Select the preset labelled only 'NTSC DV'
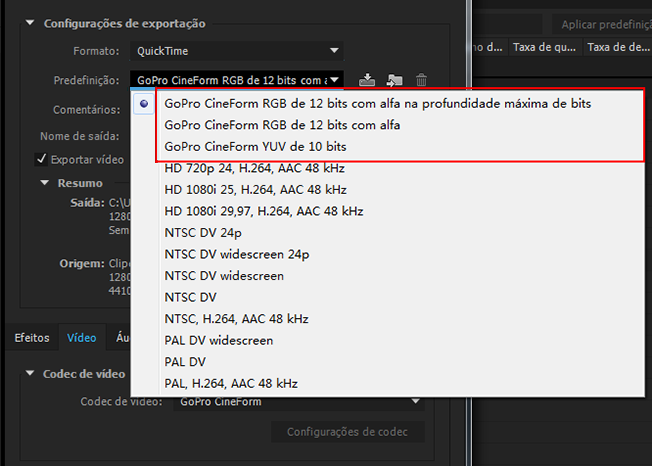 pyautogui.click(x=388, y=298)
